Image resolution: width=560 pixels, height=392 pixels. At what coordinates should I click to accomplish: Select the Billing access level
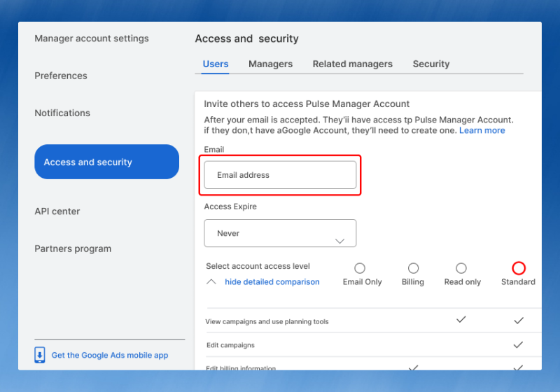pyautogui.click(x=413, y=268)
